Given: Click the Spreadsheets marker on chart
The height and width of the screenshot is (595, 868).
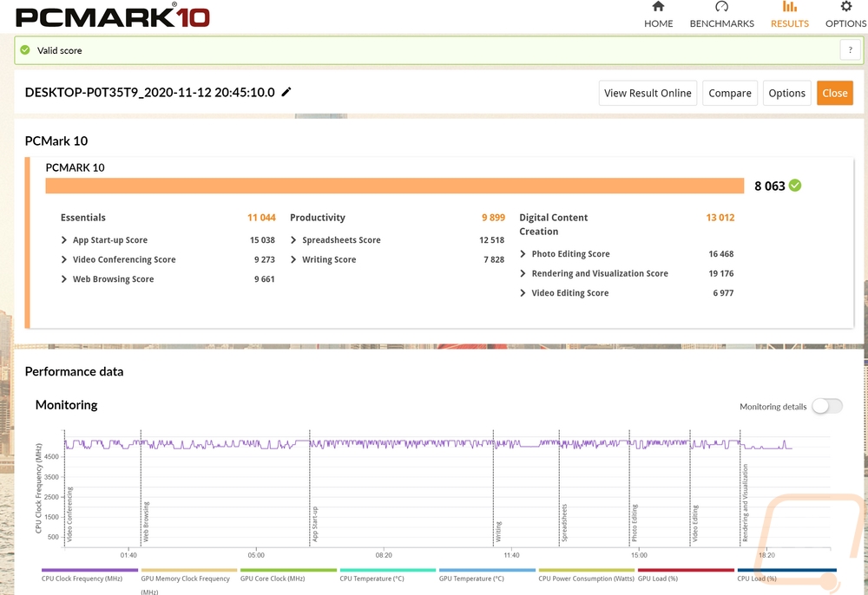Looking at the screenshot, I should pyautogui.click(x=564, y=522).
